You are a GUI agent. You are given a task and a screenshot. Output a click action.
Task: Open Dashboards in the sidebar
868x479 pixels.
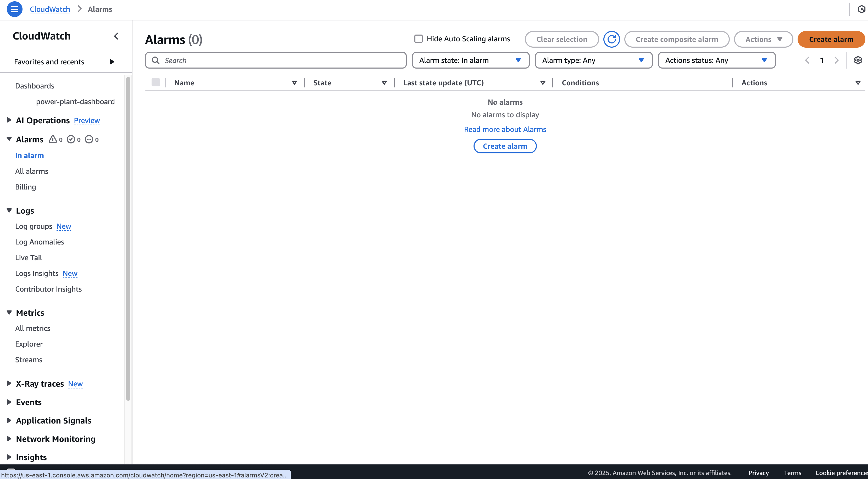coord(35,86)
